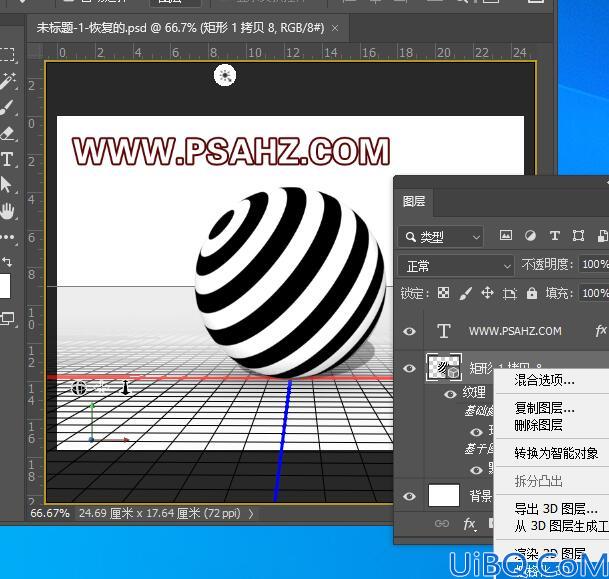Click the orbit 3D camera icon on canvas

[79, 388]
